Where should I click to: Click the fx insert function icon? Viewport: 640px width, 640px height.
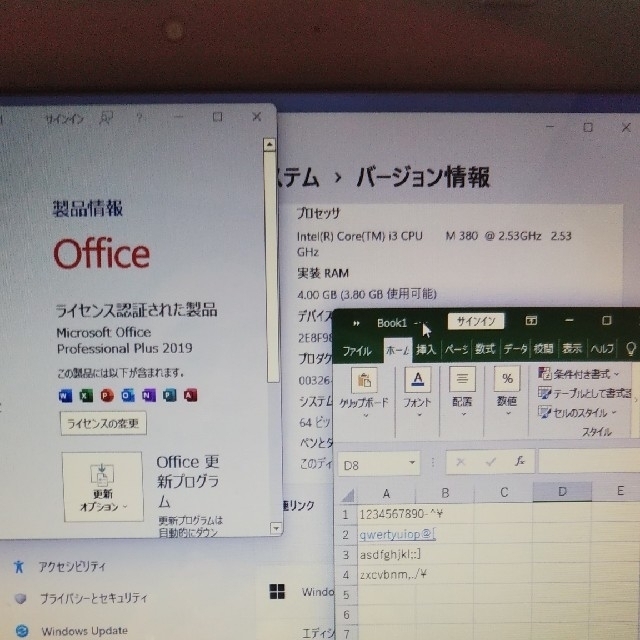tap(520, 462)
